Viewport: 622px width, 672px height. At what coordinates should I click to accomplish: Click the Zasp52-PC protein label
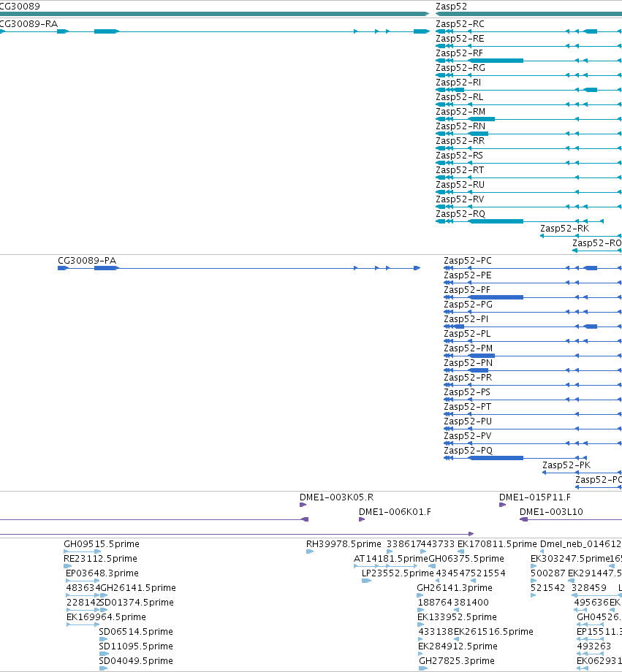pos(468,261)
